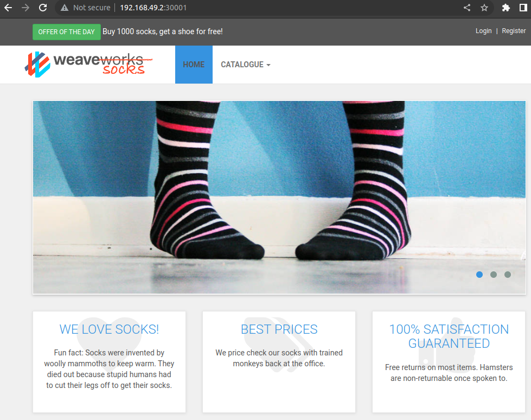Open the Login link
Image resolution: width=531 pixels, height=420 pixels.
tap(483, 31)
